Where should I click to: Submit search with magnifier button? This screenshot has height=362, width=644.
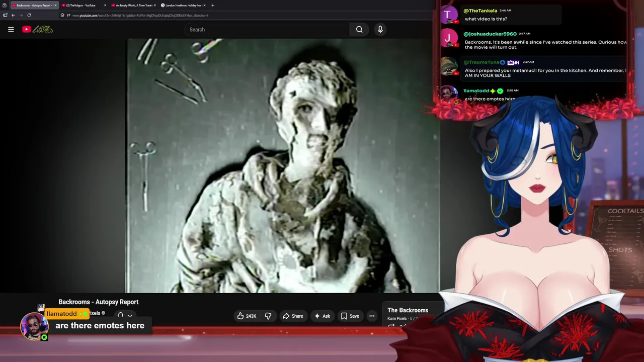(359, 30)
